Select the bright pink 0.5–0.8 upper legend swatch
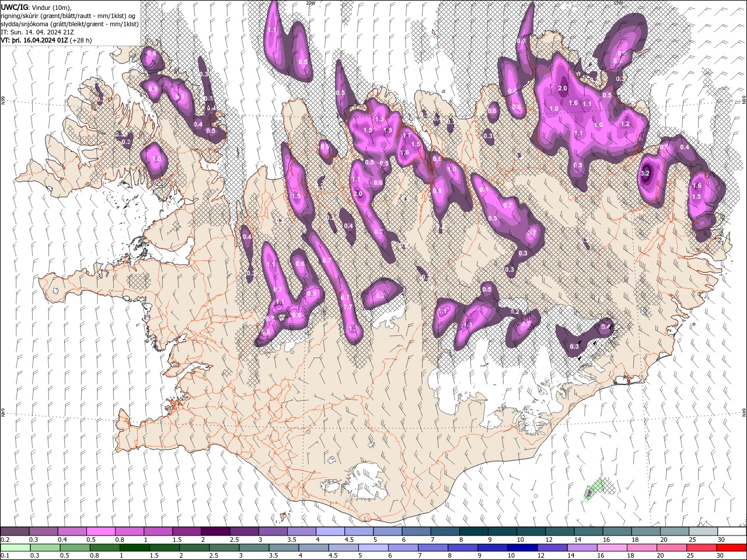Screen dimensions: 747x560 pos(100,531)
